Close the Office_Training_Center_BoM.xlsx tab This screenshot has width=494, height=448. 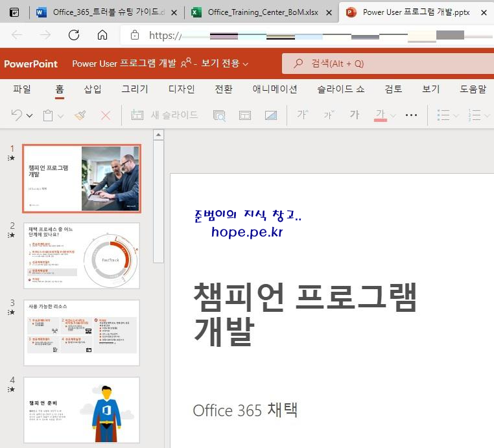pyautogui.click(x=329, y=12)
